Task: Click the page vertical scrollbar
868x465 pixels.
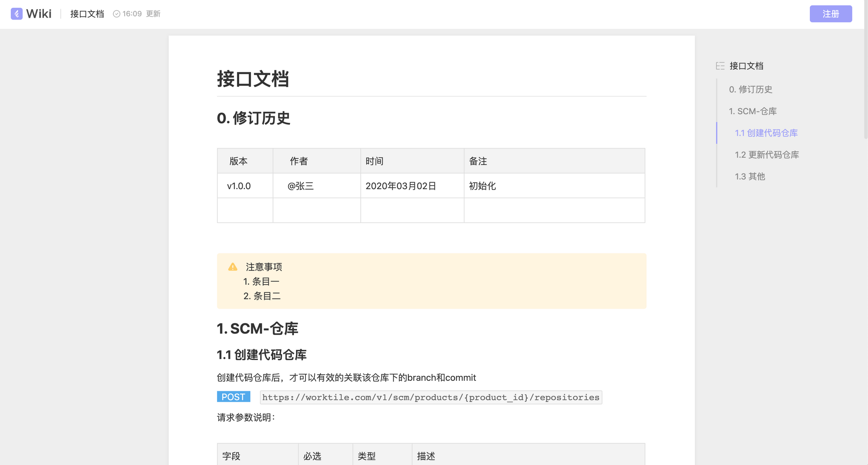Action: pyautogui.click(x=866, y=69)
